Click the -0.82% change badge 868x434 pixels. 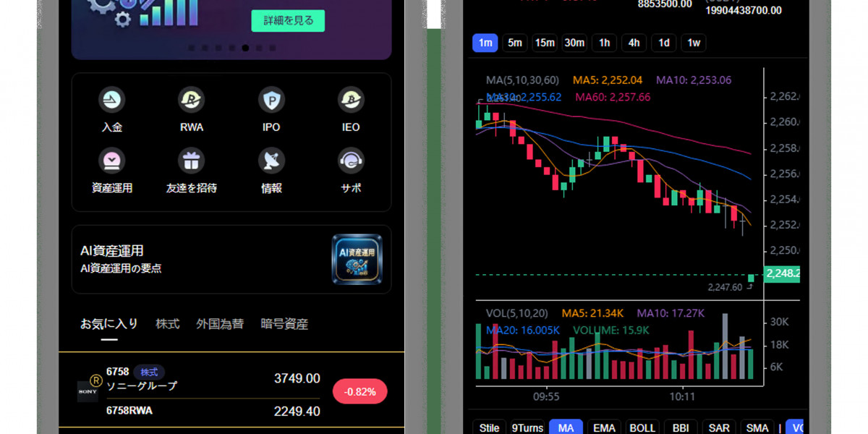(359, 391)
